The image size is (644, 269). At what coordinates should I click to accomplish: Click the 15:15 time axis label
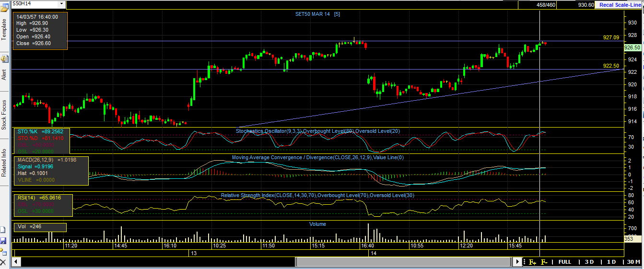click(x=318, y=246)
